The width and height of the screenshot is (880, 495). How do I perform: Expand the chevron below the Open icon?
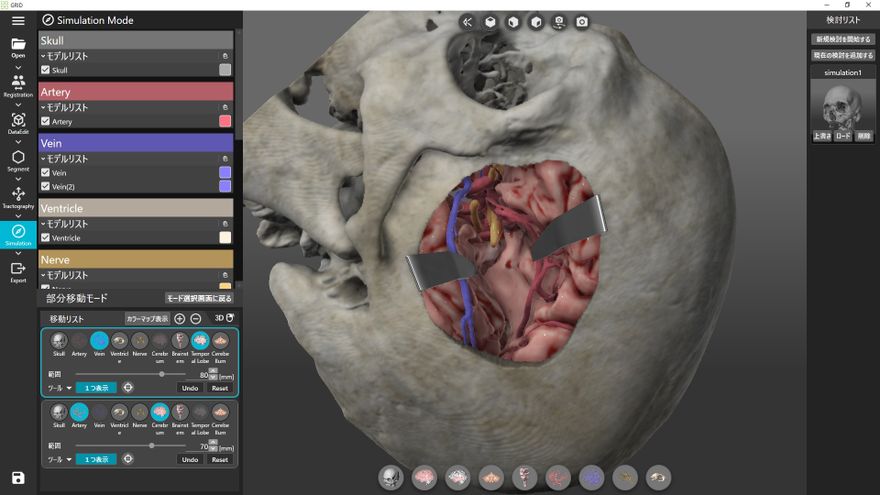18,67
